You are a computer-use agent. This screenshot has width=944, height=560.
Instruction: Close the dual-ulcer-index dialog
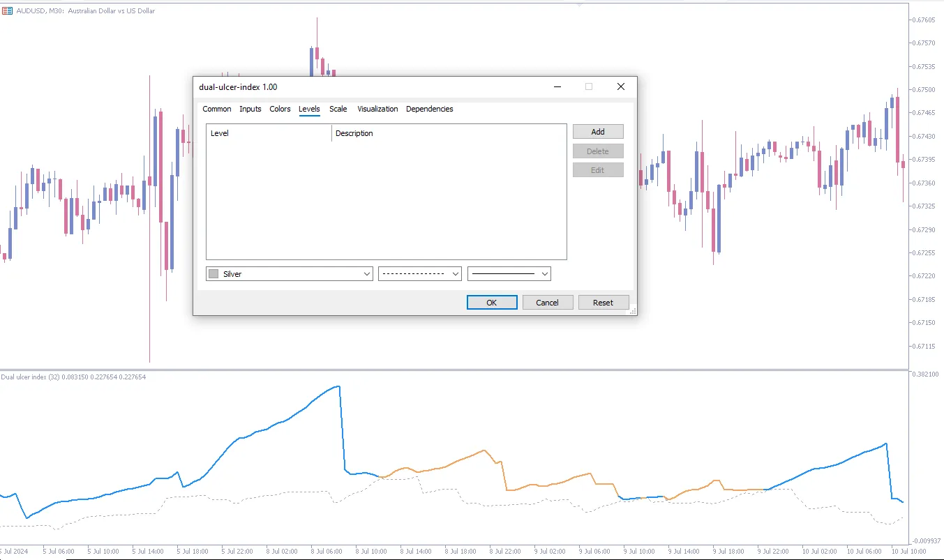pos(620,86)
